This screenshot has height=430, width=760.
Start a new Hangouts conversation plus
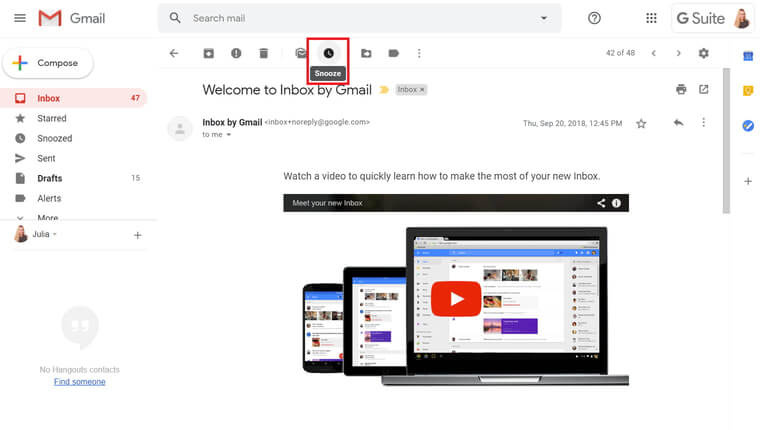(138, 236)
